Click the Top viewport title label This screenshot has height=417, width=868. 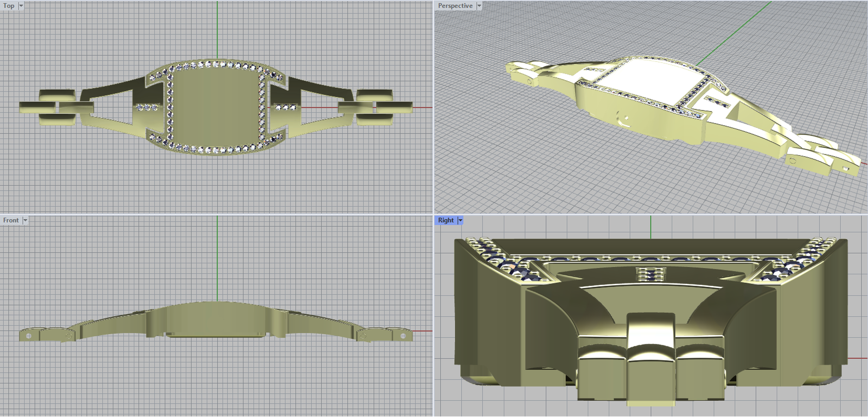(x=9, y=6)
